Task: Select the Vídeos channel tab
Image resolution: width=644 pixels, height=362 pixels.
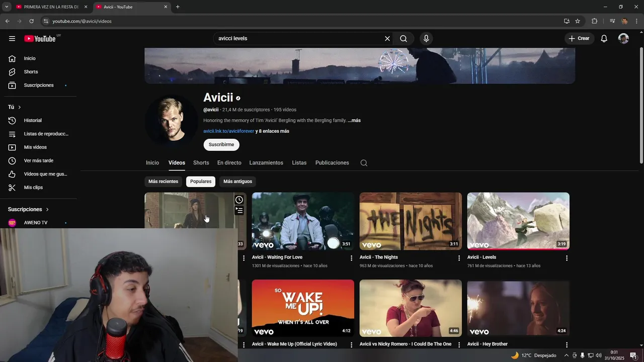Action: pos(177,163)
